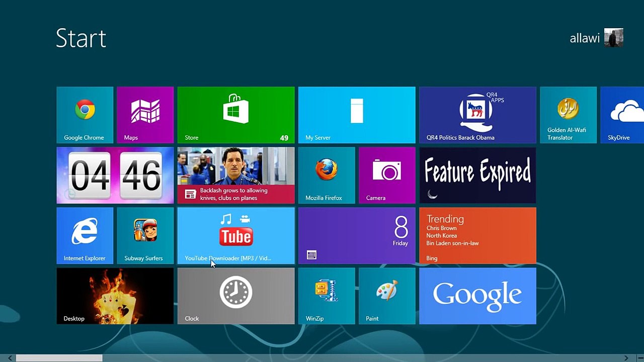Open the flip clock tile showing 04 46

point(115,175)
